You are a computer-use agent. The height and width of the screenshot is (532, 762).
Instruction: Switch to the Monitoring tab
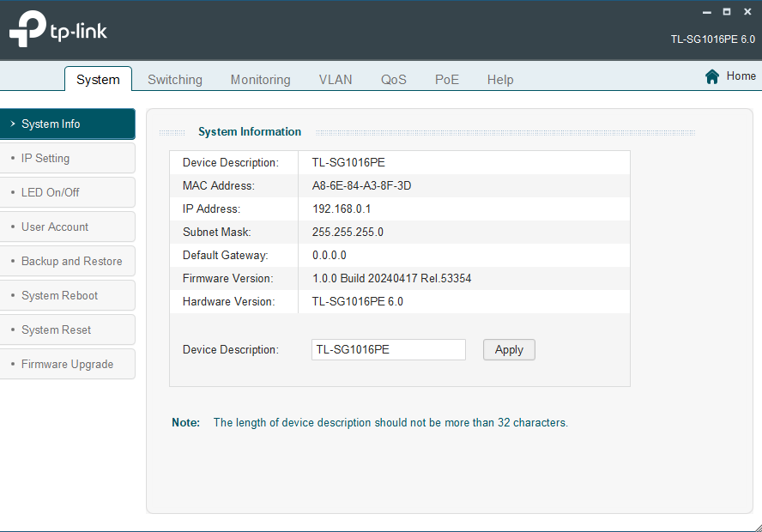[260, 79]
